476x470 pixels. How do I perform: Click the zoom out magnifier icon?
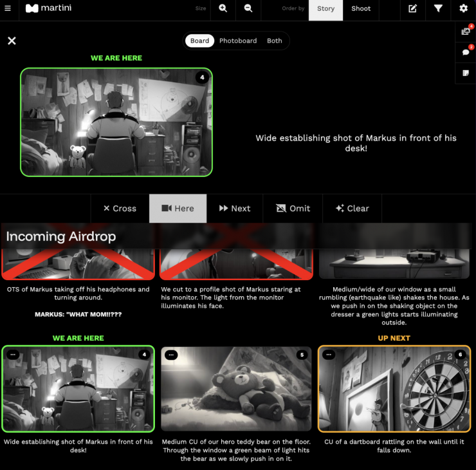click(248, 8)
